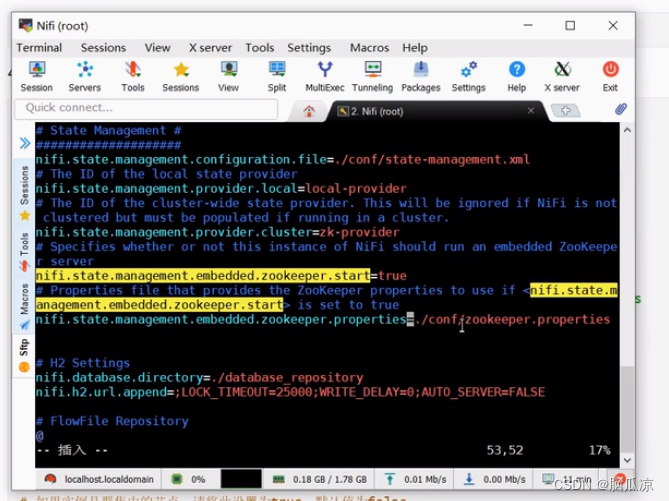Viewport: 669px width, 501px height.
Task: Open the X server menu
Action: pyautogui.click(x=210, y=47)
